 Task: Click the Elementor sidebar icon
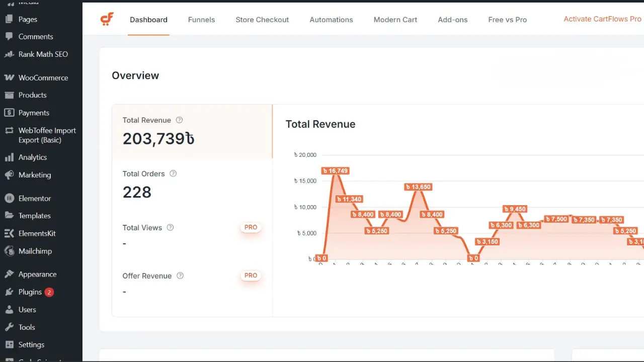[9, 199]
